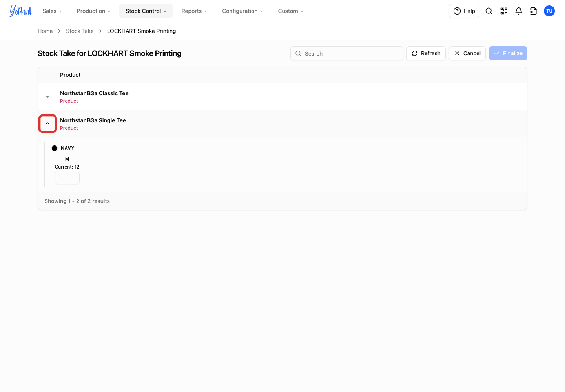Open the TU user avatar menu

coord(549,11)
